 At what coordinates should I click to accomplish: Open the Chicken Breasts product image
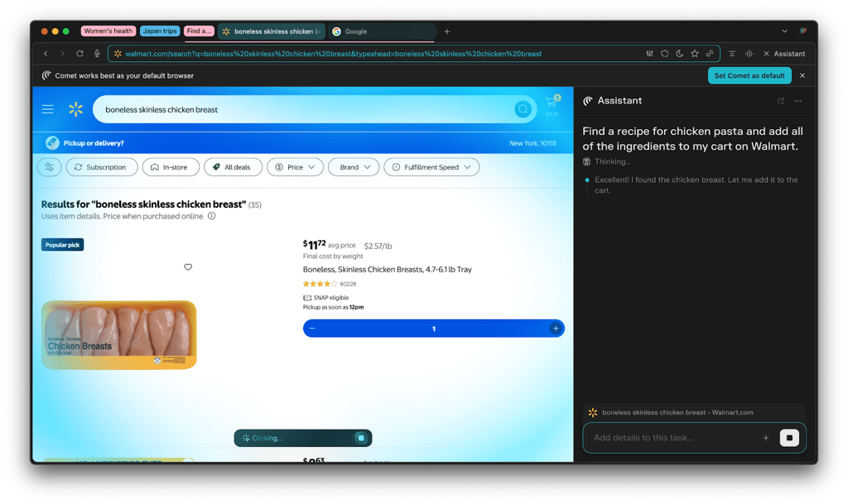(x=119, y=335)
